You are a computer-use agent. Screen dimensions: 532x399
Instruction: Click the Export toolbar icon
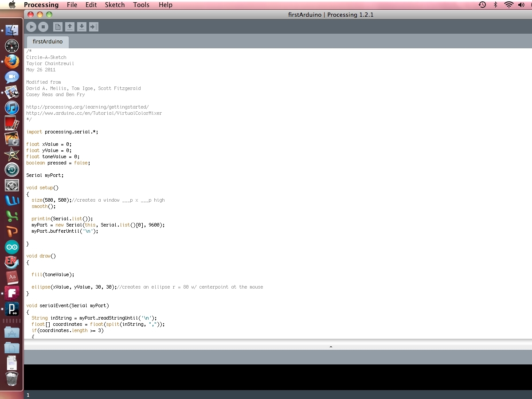tap(94, 27)
